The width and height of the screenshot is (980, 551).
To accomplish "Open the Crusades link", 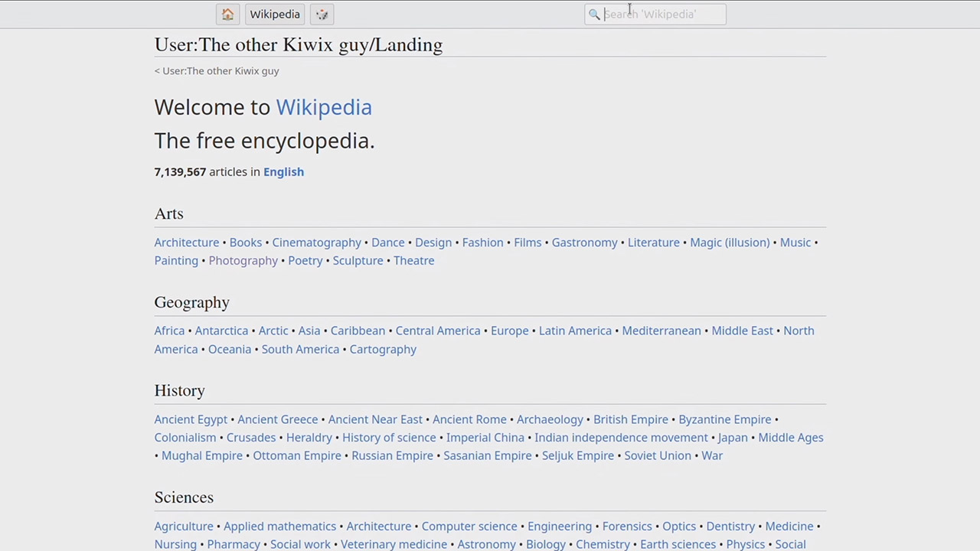I will (x=251, y=438).
